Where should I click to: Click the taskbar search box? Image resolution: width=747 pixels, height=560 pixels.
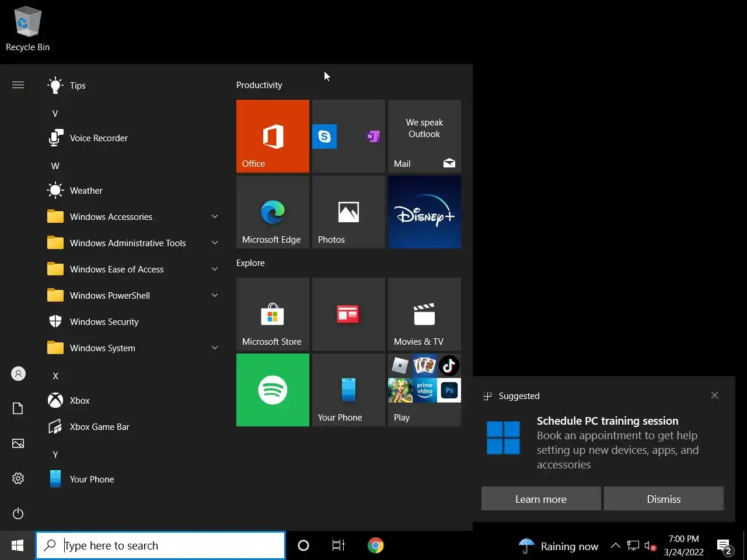click(x=160, y=545)
